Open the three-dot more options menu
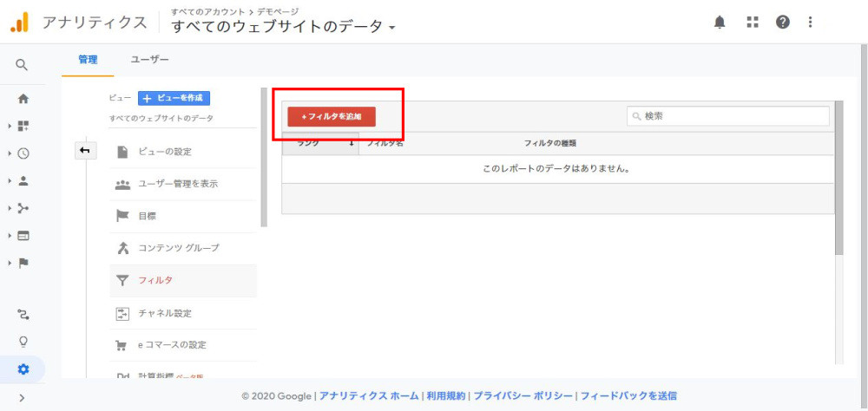 [811, 23]
